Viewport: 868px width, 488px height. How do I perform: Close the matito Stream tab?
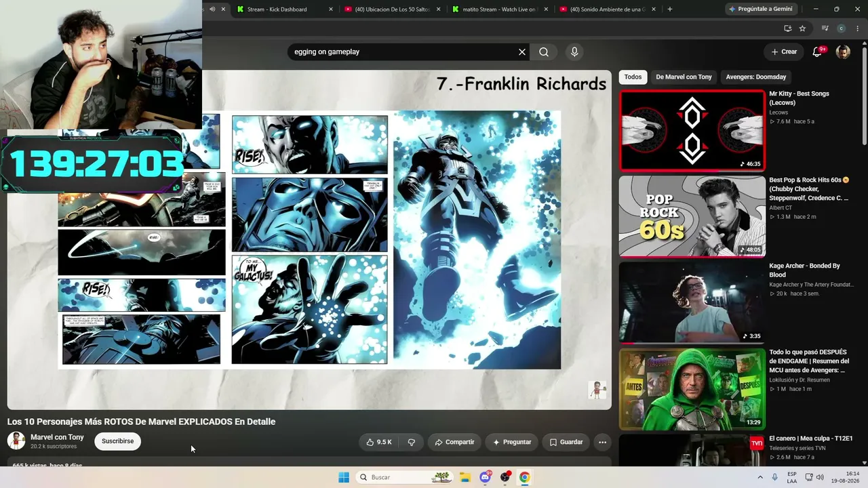(547, 9)
